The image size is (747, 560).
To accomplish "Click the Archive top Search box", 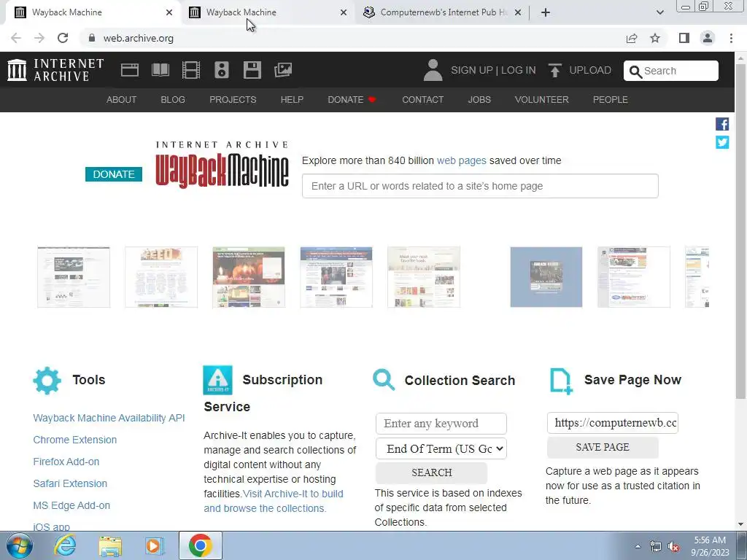I will click(x=671, y=71).
